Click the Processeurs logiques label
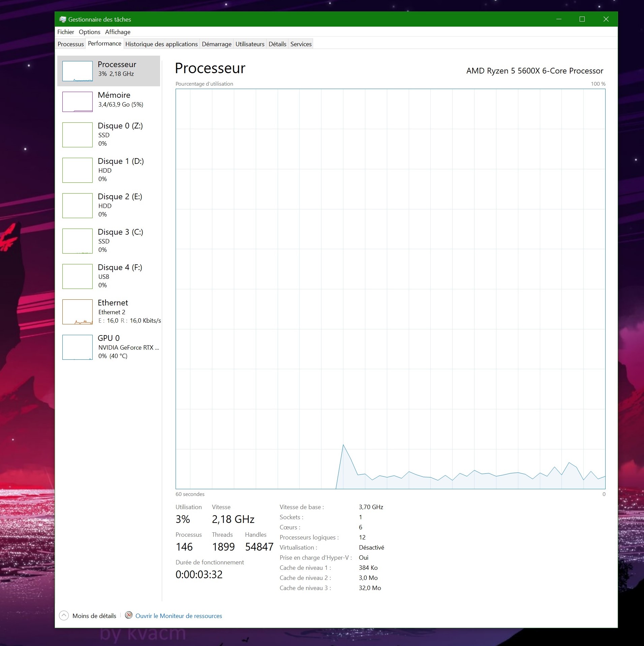The image size is (644, 646). 309,537
